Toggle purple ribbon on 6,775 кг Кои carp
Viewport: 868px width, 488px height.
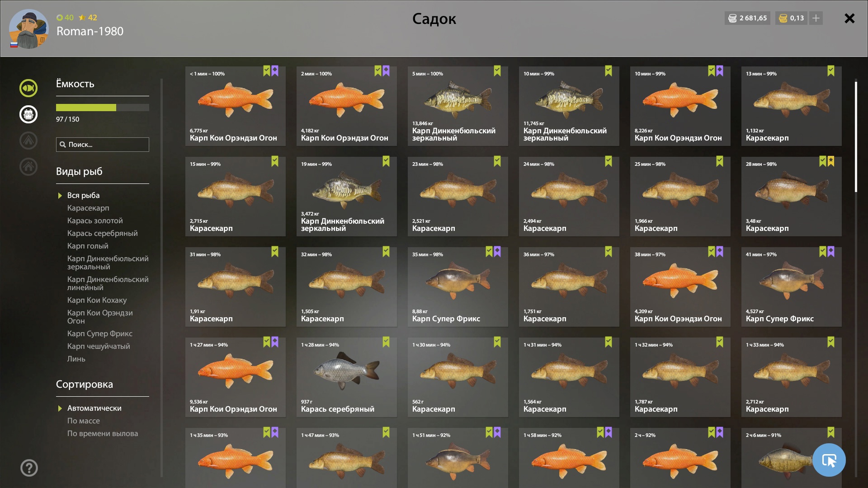275,71
